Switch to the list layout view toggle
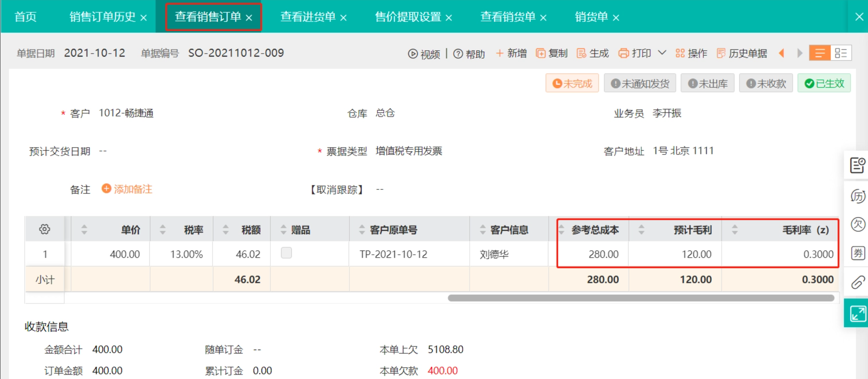868x379 pixels. [x=820, y=53]
